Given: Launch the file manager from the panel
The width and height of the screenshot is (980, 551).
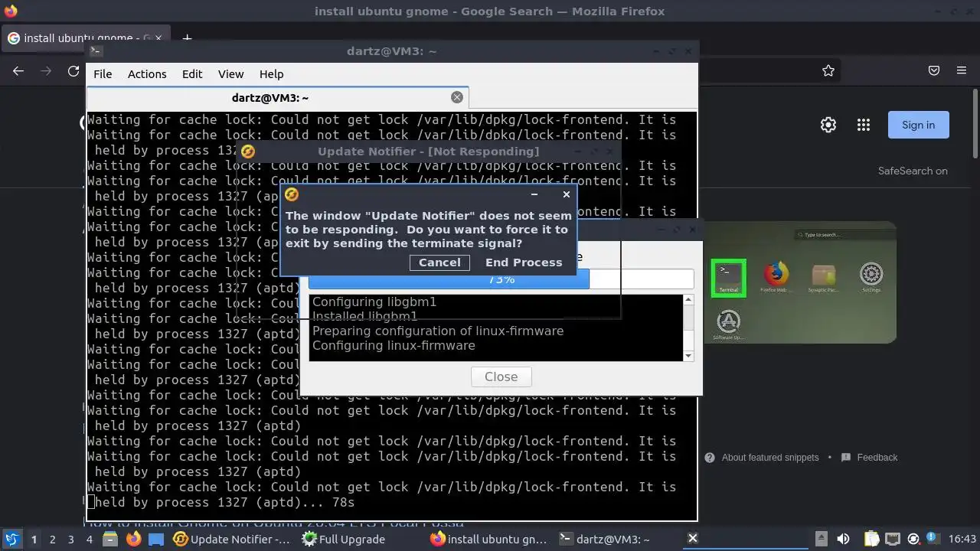Looking at the screenshot, I should tap(110, 539).
